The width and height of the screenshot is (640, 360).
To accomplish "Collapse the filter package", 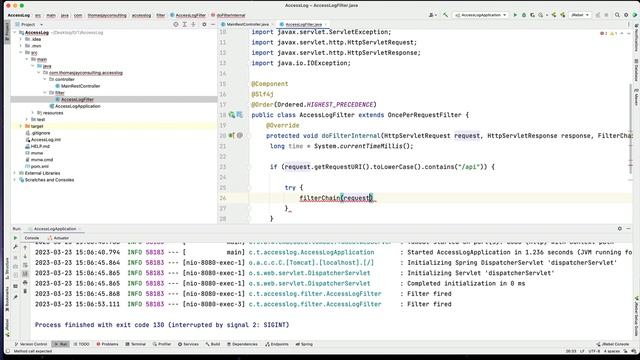I will [x=44, y=93].
